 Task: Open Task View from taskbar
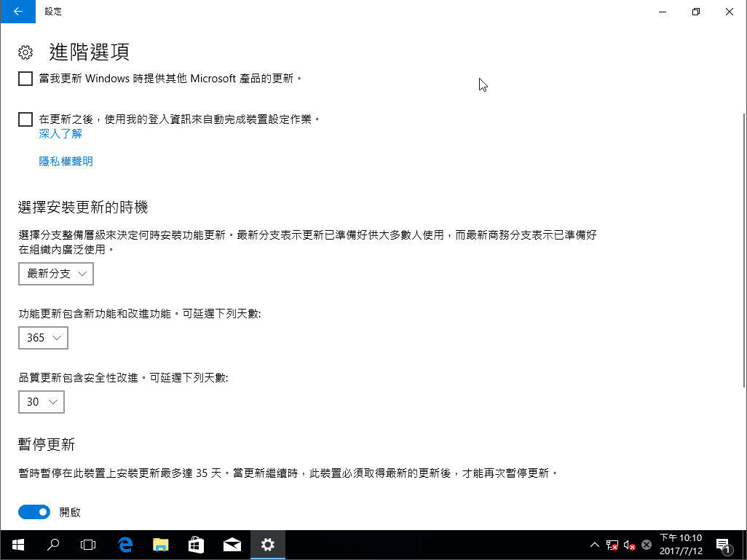click(x=88, y=545)
